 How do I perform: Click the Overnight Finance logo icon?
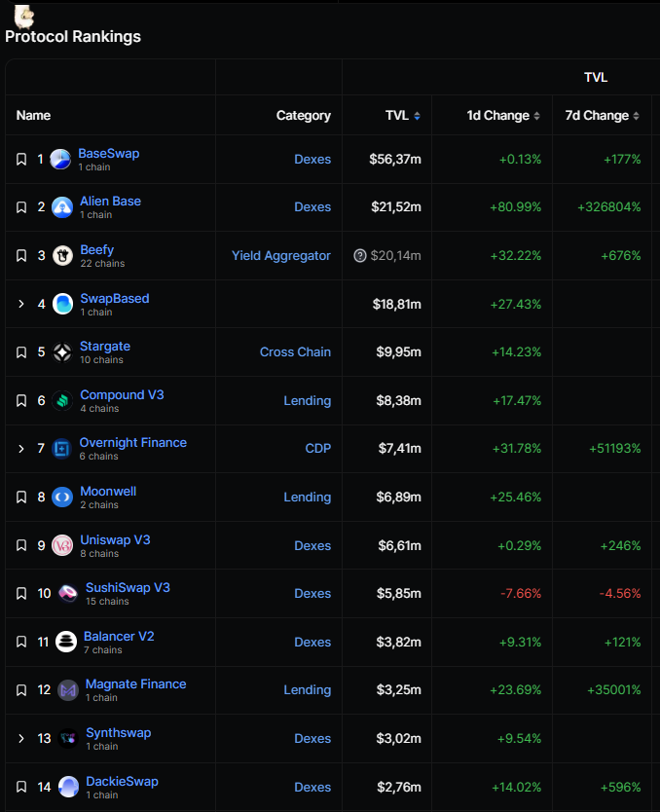(61, 449)
